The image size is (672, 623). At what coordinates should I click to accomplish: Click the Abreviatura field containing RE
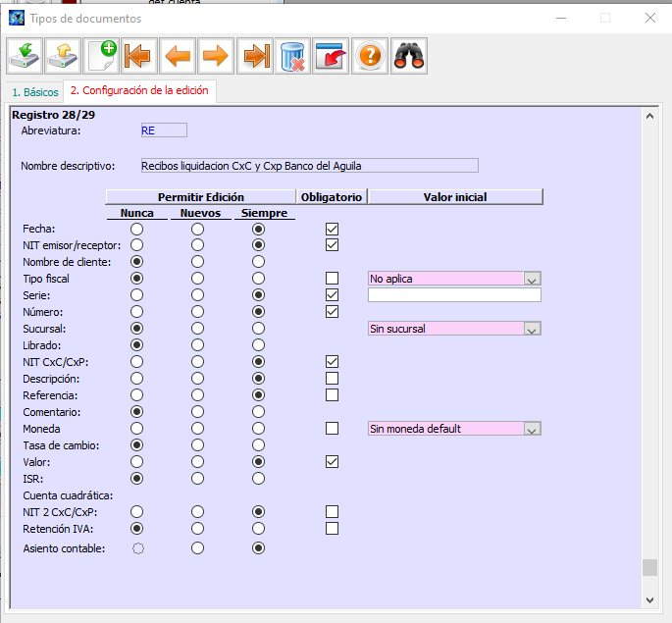point(164,130)
